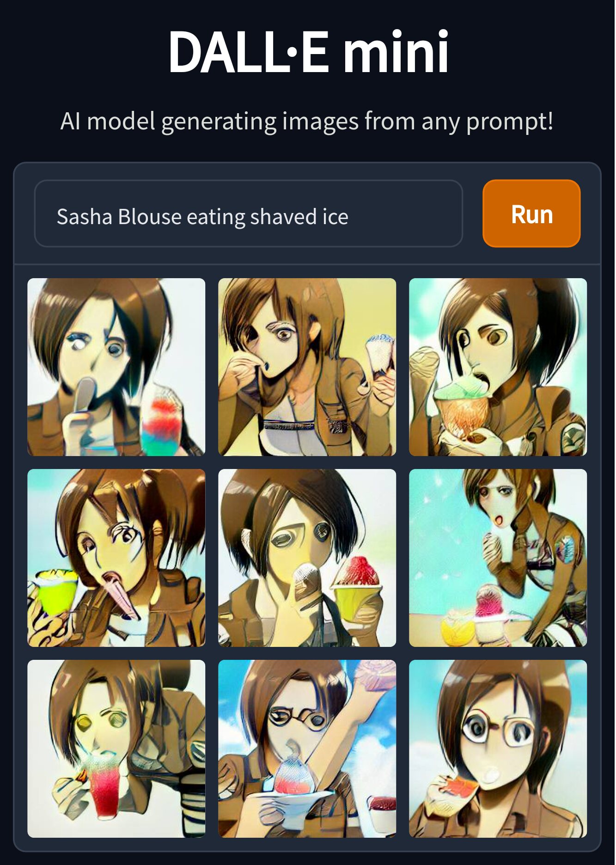The width and height of the screenshot is (616, 865).
Task: Open the image with the tall red drink
Action: pyautogui.click(x=116, y=749)
